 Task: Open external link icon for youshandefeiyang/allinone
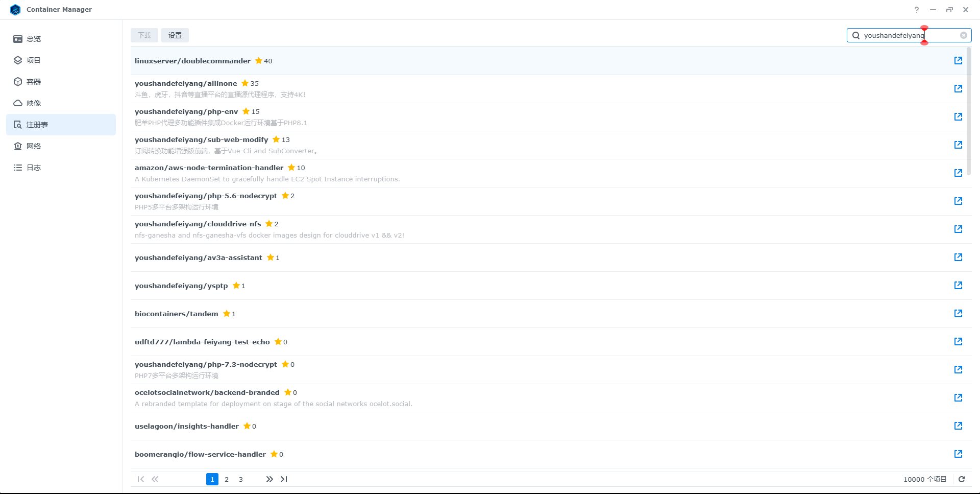pyautogui.click(x=958, y=89)
